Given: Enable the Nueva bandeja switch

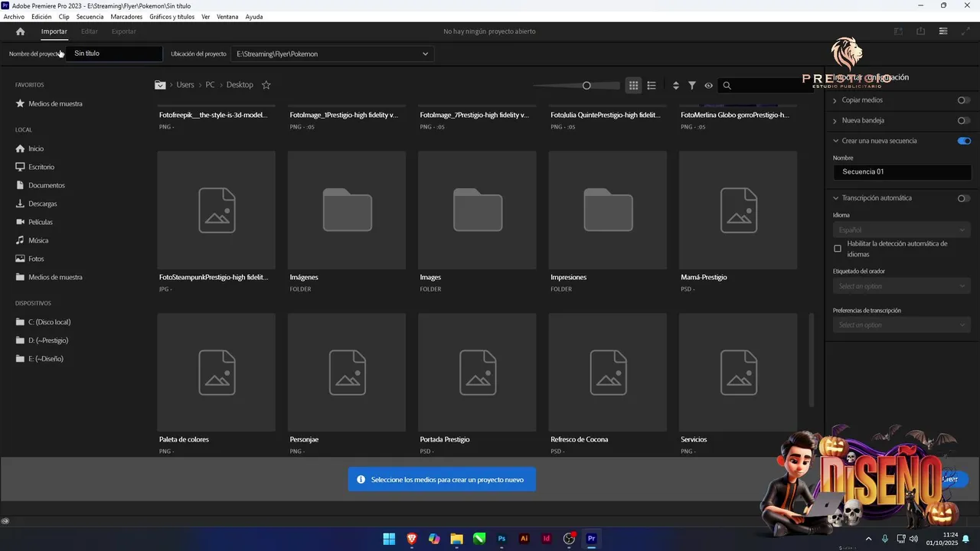Looking at the screenshot, I should click(964, 120).
